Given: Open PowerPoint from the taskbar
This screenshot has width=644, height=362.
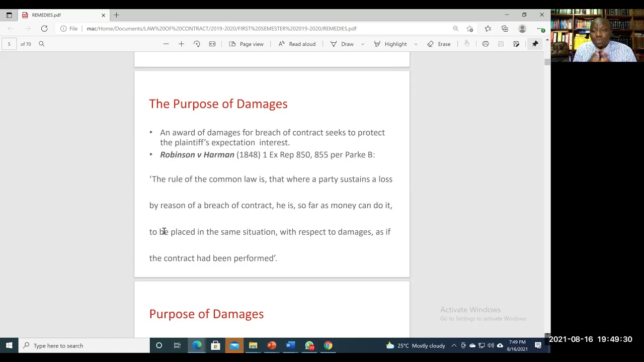Looking at the screenshot, I should tap(272, 346).
